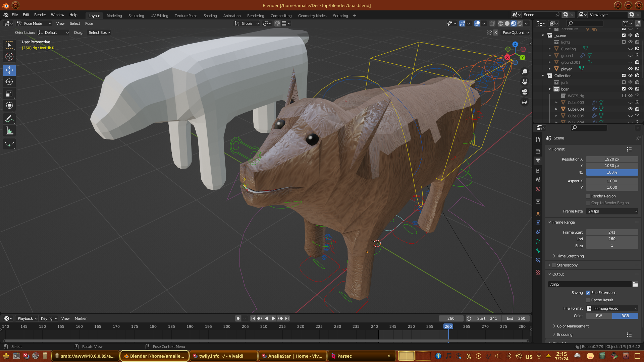Open the Pose menu
This screenshot has height=362, width=644.
pyautogui.click(x=89, y=23)
